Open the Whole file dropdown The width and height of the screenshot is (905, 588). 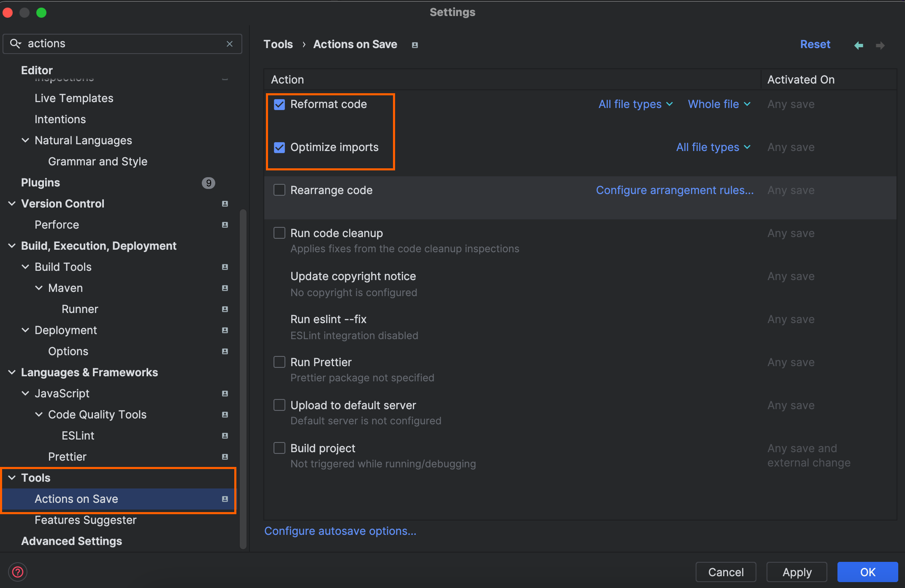pyautogui.click(x=719, y=104)
